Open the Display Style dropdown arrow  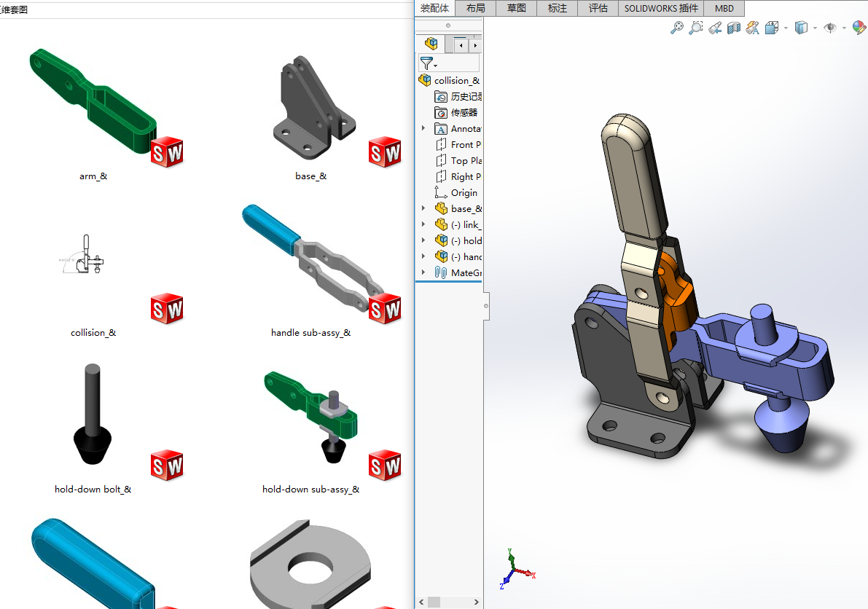(815, 28)
